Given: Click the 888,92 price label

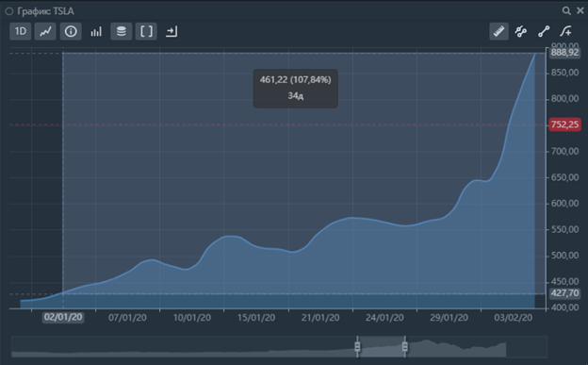Looking at the screenshot, I should [564, 53].
